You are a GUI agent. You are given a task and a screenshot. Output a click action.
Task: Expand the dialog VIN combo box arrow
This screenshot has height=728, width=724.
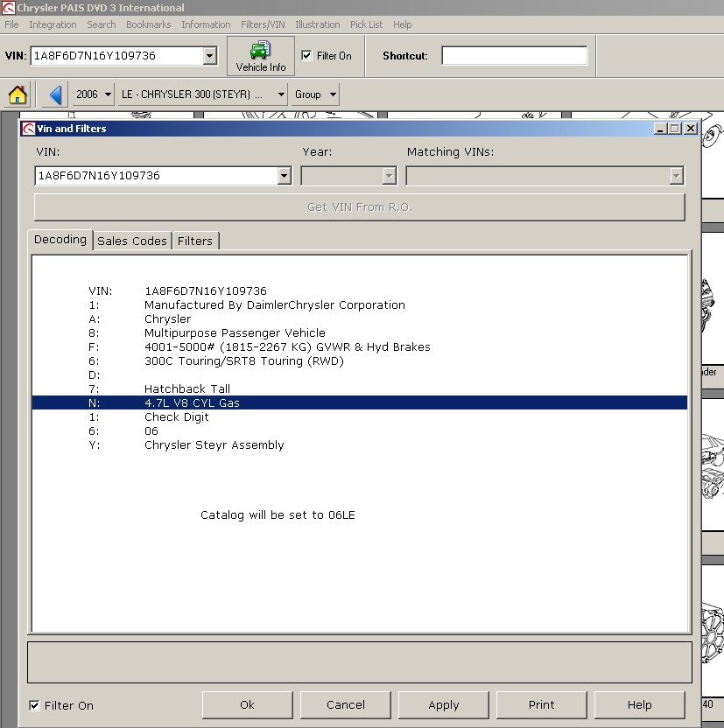point(285,176)
